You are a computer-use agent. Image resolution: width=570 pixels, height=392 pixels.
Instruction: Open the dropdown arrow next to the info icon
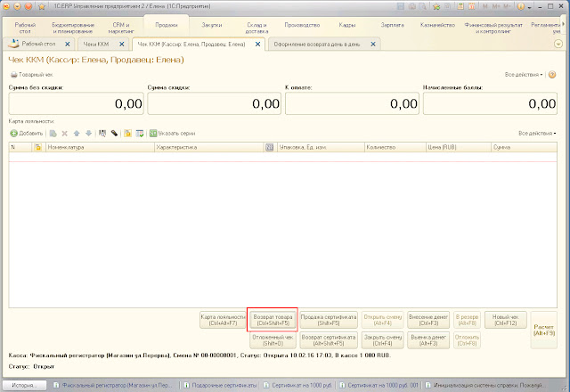point(530,7)
